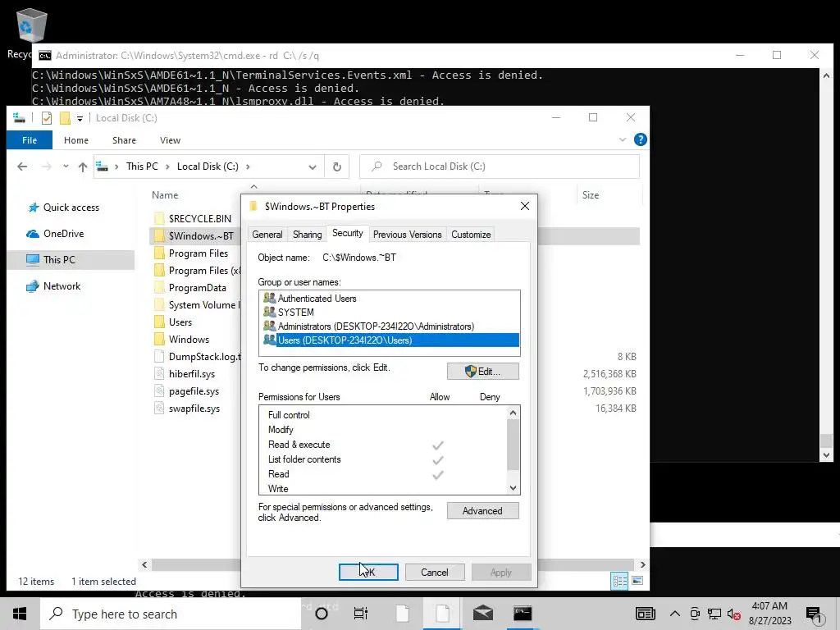Click the Refresh button in address bar
Viewport: 840px width, 630px height.
coord(337,167)
